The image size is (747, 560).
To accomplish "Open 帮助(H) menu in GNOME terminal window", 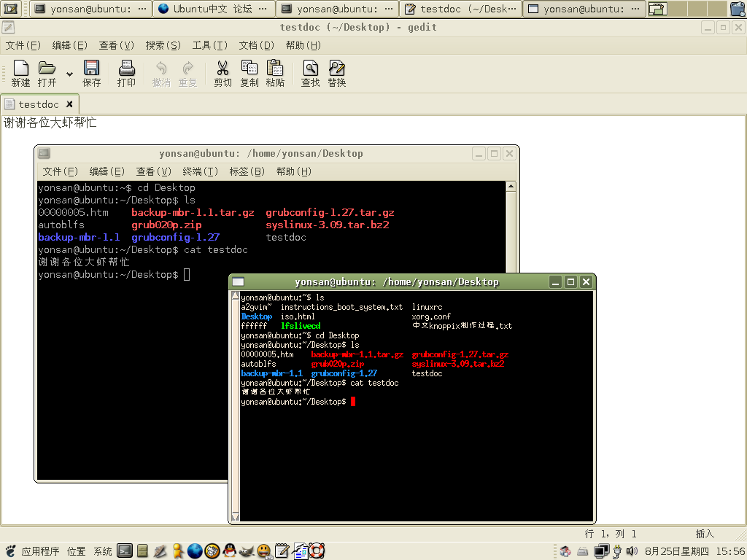I will 293,171.
